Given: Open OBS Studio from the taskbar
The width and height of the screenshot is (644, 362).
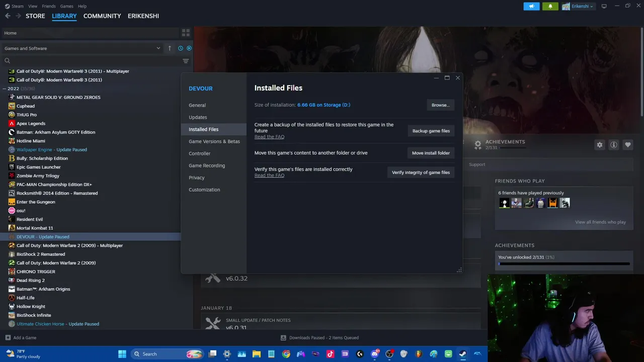Looking at the screenshot, I should (389, 354).
